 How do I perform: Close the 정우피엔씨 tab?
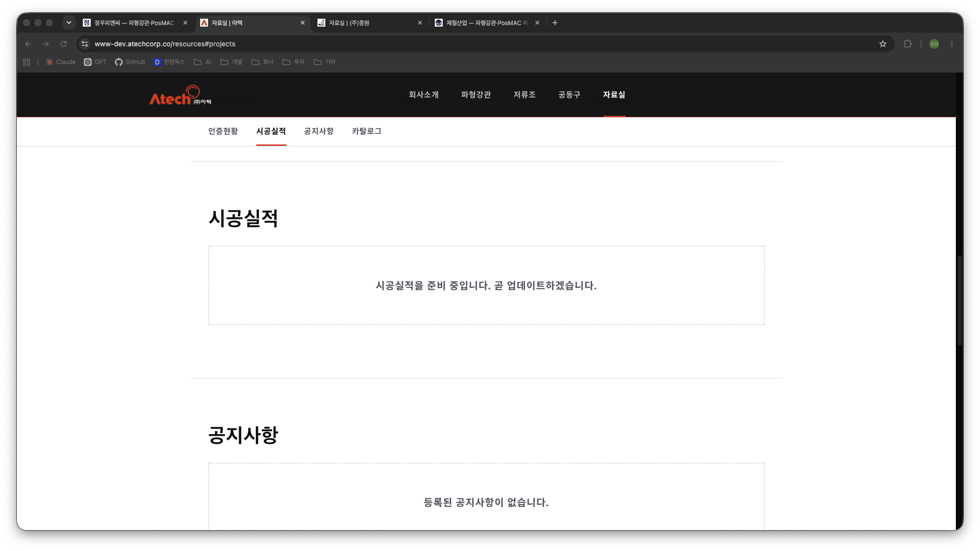(185, 23)
